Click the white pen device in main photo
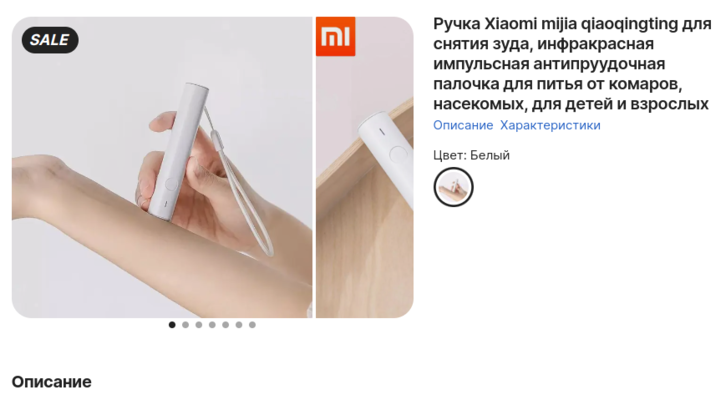This screenshot has height=400, width=720. click(178, 149)
